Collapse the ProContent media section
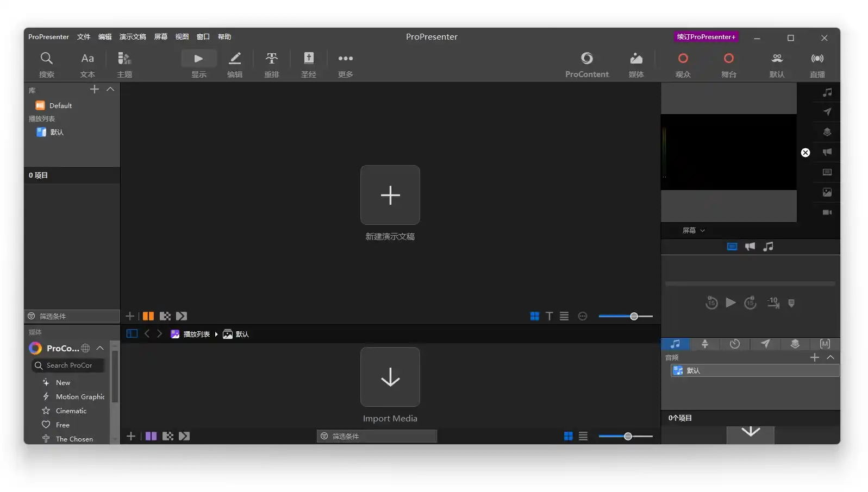This screenshot has width=868, height=492. pyautogui.click(x=100, y=348)
